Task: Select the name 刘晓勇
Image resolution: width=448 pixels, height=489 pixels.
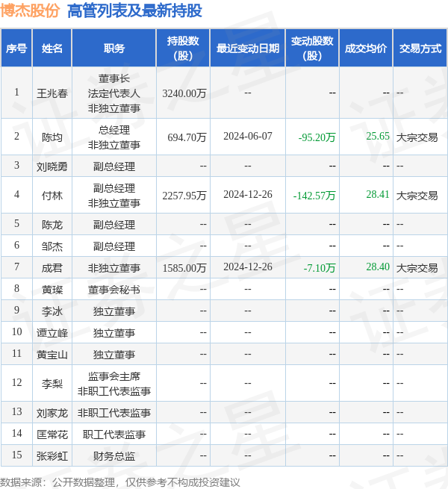Action: [x=52, y=166]
